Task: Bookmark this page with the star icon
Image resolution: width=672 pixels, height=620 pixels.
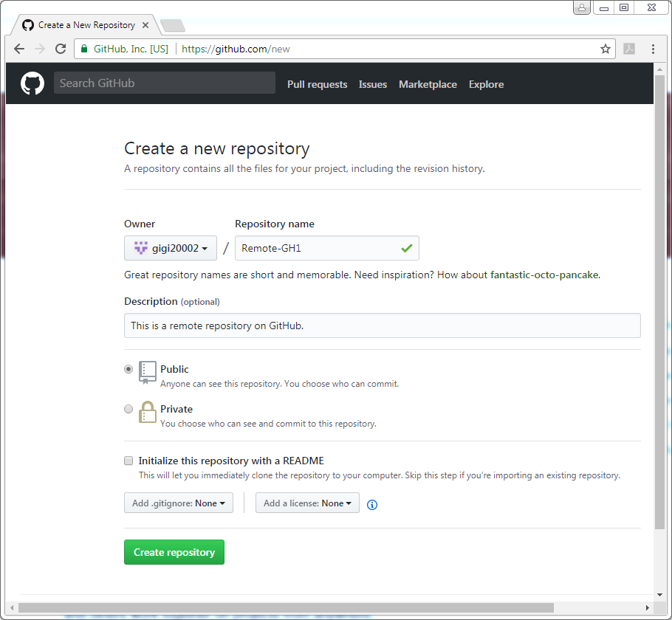Action: coord(605,49)
